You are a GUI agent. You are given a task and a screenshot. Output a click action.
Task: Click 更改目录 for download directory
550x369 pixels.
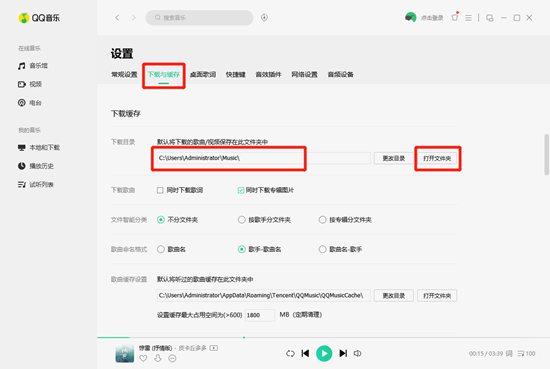pos(394,158)
